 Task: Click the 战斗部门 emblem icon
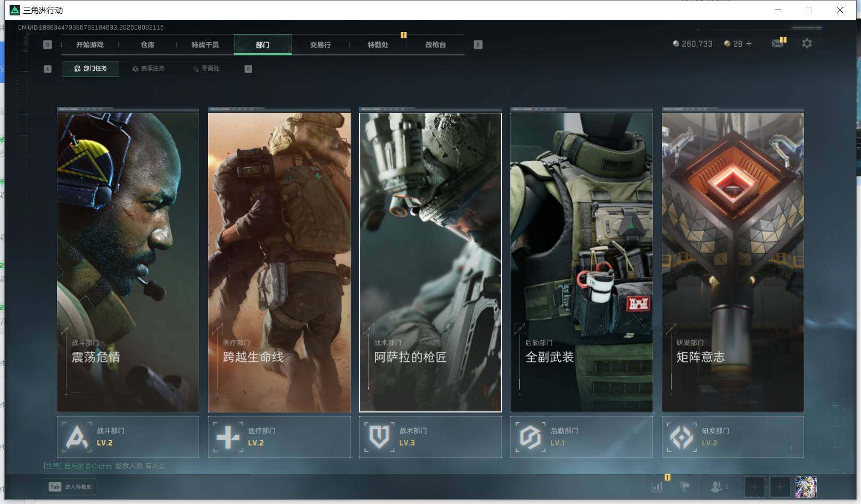[77, 437]
